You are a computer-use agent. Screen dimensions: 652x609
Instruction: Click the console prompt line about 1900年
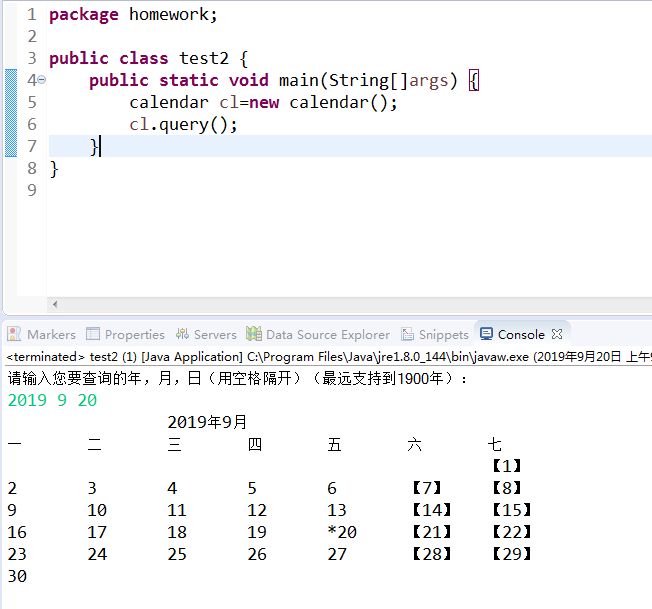coord(238,378)
